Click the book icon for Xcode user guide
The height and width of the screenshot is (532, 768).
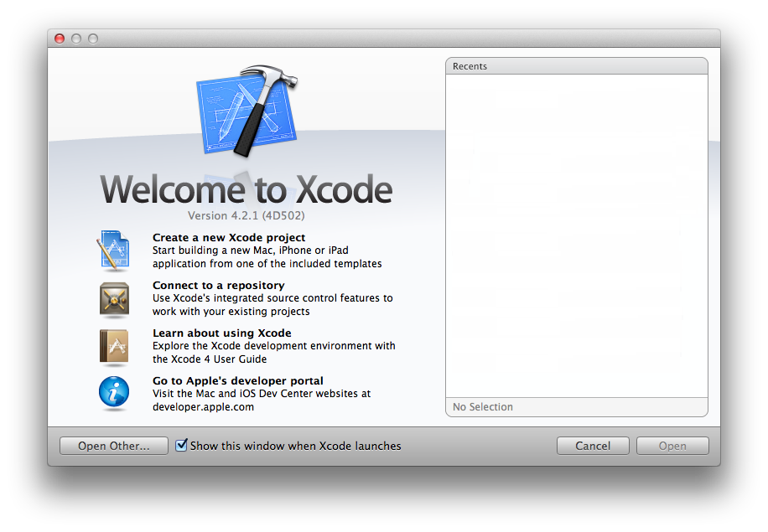point(114,347)
